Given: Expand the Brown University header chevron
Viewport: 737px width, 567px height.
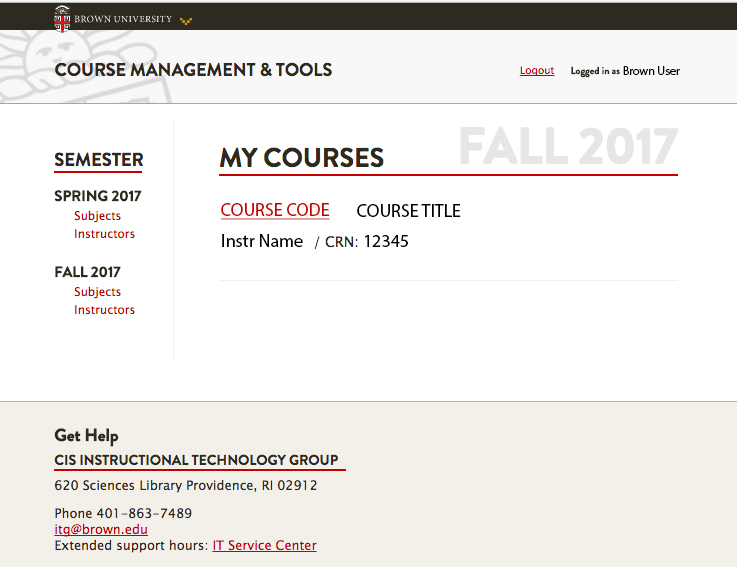Looking at the screenshot, I should pyautogui.click(x=186, y=21).
